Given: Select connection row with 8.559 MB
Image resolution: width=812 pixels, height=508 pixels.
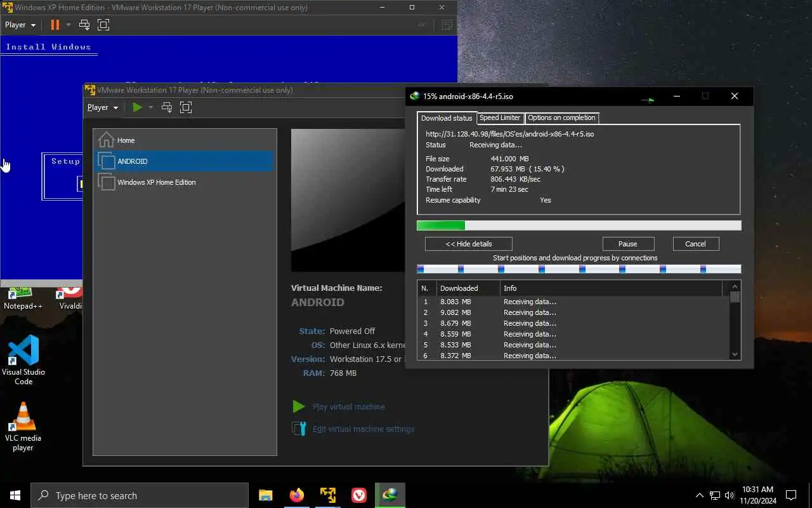Looking at the screenshot, I should point(573,334).
